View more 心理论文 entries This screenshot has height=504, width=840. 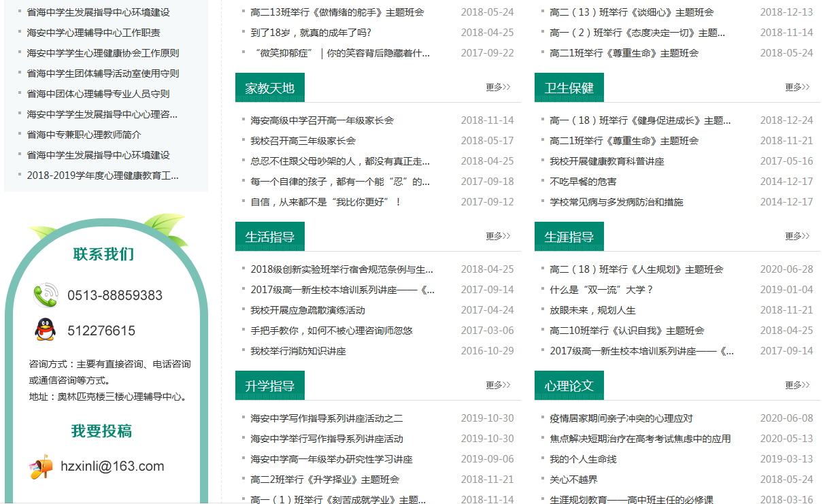pos(796,386)
